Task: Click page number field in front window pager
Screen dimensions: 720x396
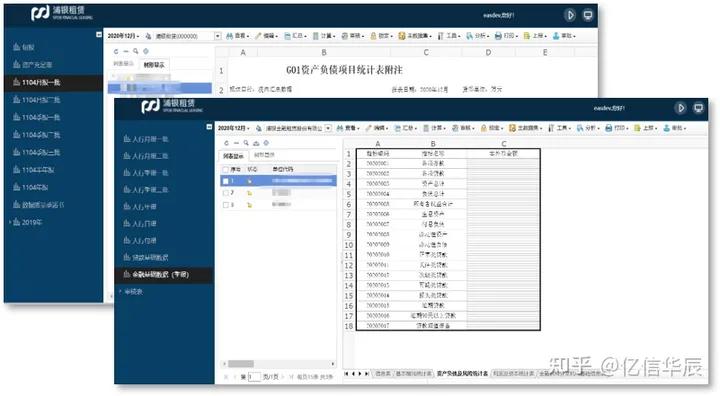Action: (x=254, y=377)
